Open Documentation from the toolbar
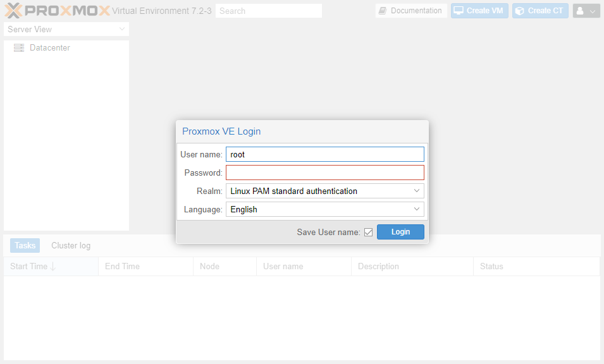Image resolution: width=604 pixels, height=364 pixels. [411, 10]
